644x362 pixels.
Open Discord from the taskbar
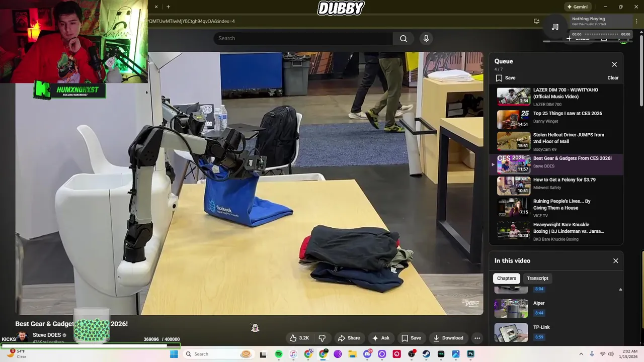click(x=367, y=354)
